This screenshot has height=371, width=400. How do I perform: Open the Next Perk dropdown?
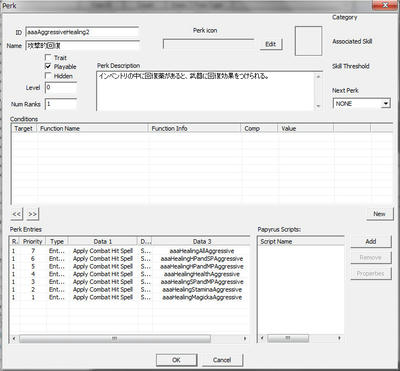pyautogui.click(x=386, y=103)
